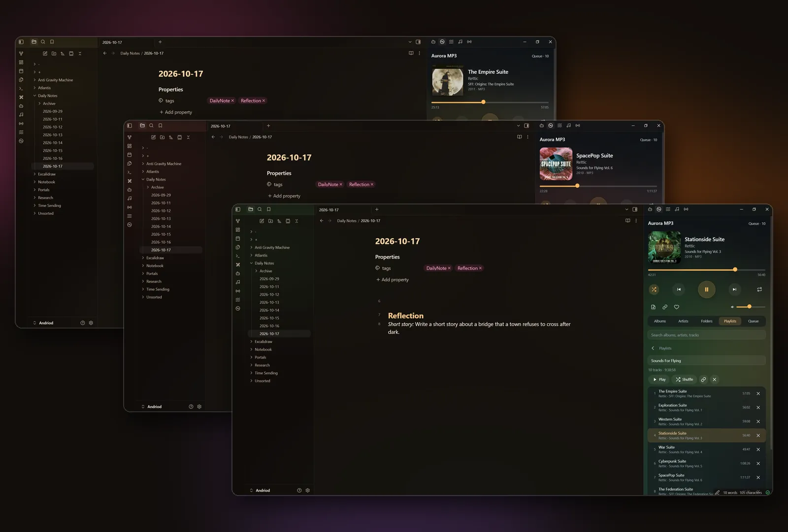Open the Queue tab in Aurora MP3
The width and height of the screenshot is (788, 532).
tap(754, 321)
